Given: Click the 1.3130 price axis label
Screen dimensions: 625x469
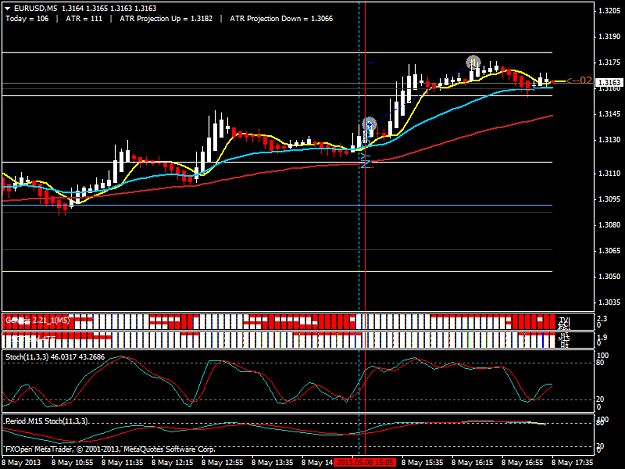Looking at the screenshot, I should (609, 140).
